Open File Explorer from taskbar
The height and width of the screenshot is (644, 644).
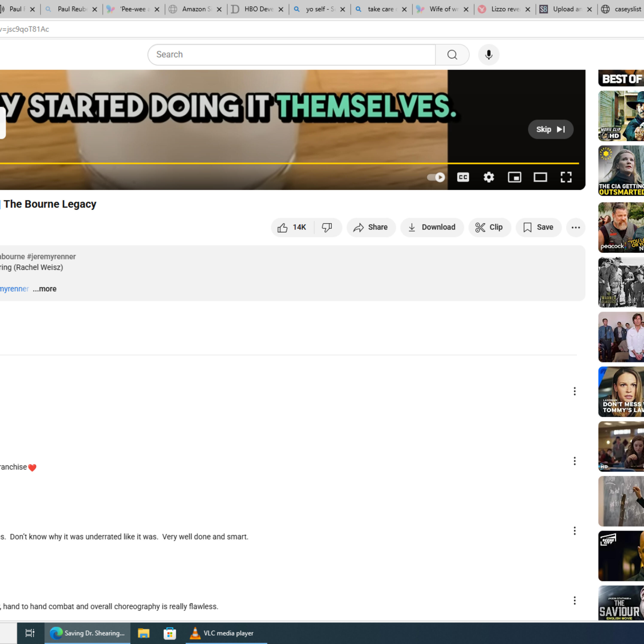point(144,633)
